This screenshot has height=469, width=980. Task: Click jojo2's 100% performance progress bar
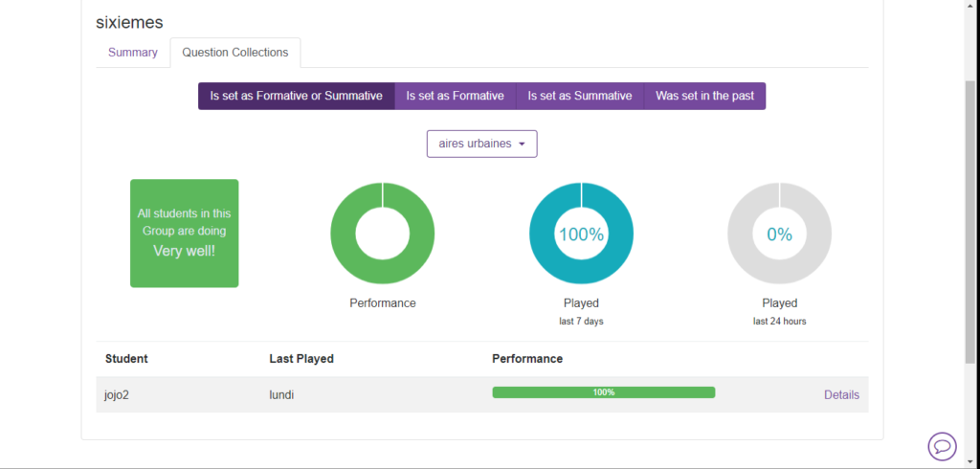coord(603,392)
